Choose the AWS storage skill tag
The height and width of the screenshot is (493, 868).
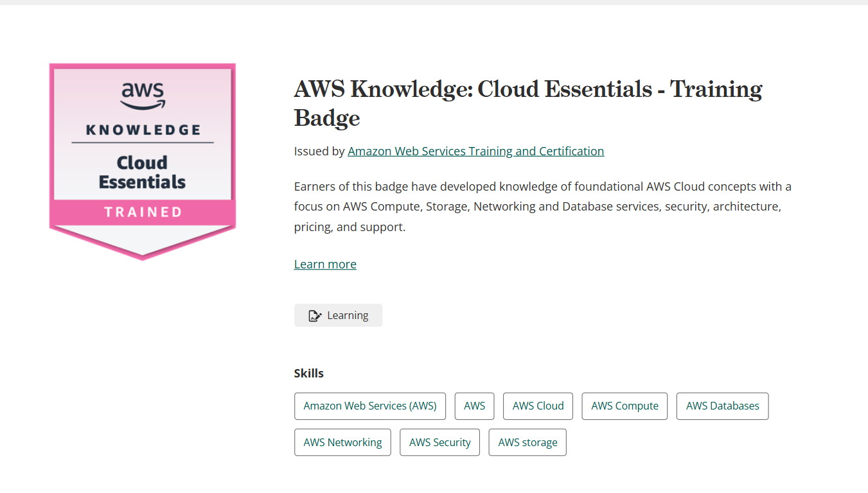[528, 442]
